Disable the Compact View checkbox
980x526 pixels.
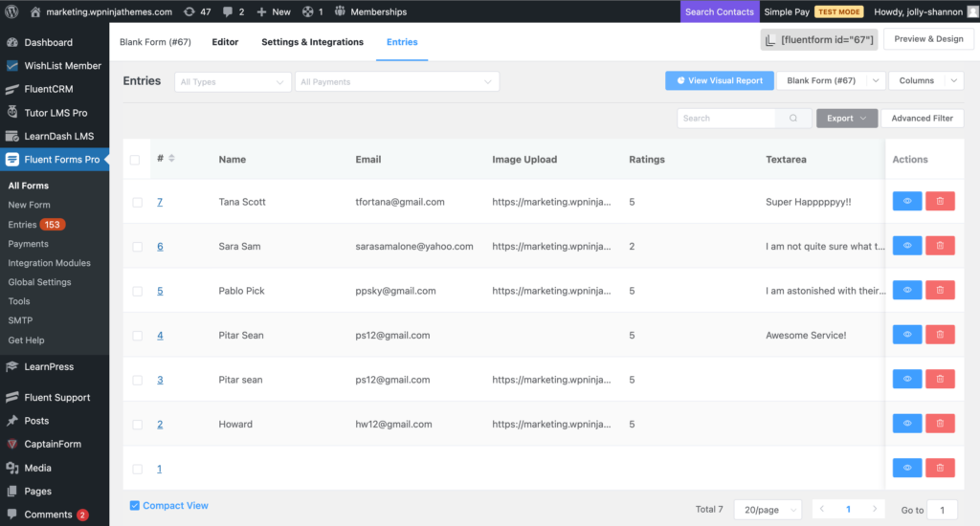134,505
